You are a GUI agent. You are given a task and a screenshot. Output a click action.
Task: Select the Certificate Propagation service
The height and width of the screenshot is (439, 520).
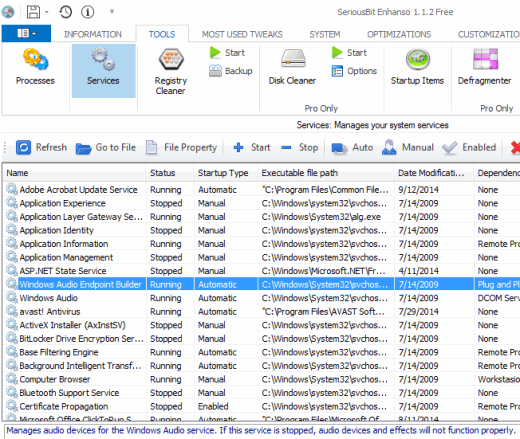pos(262,406)
